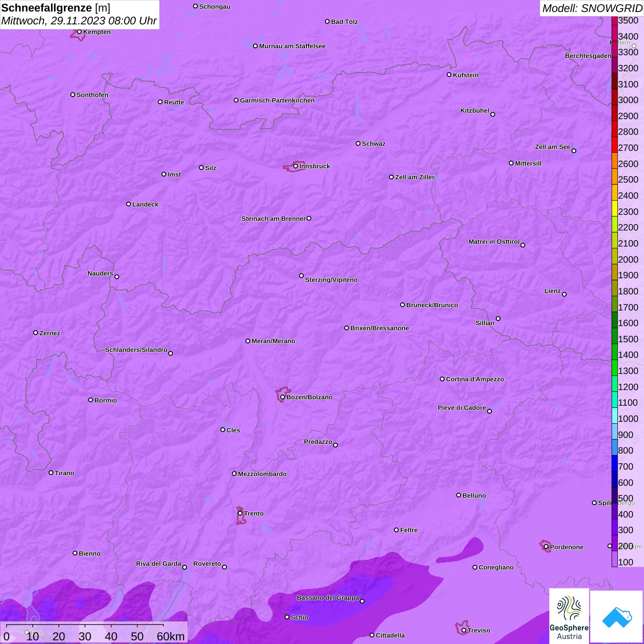
Task: Click the Kempten city marker
Action: [x=80, y=32]
